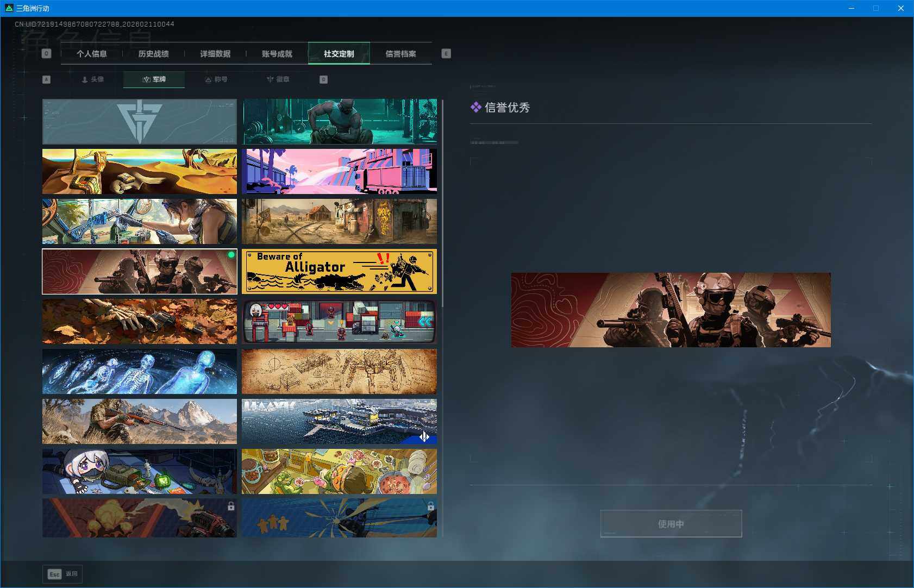This screenshot has height=588, width=914.
Task: Click the app logo in title bar
Action: click(8, 8)
